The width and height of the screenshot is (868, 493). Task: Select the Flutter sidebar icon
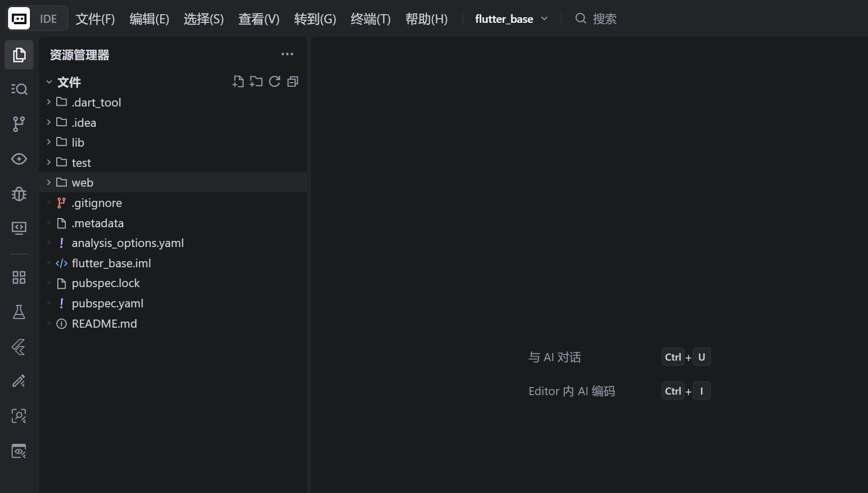click(x=19, y=347)
